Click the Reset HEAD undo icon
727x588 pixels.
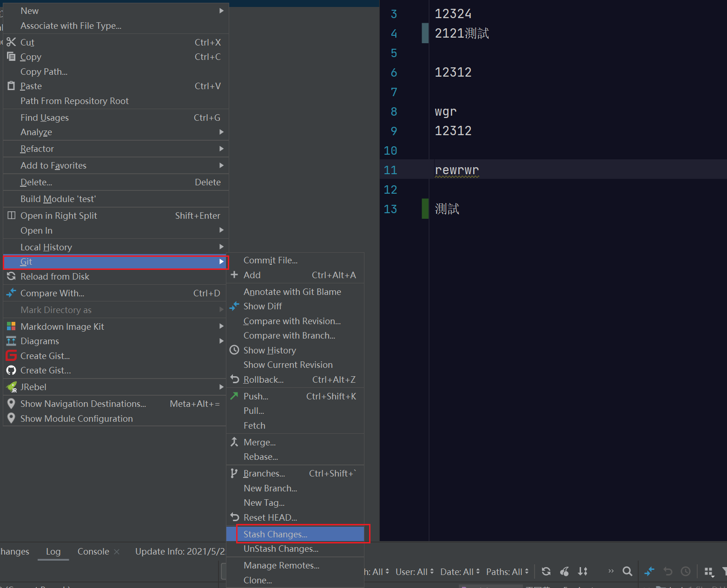(x=234, y=517)
